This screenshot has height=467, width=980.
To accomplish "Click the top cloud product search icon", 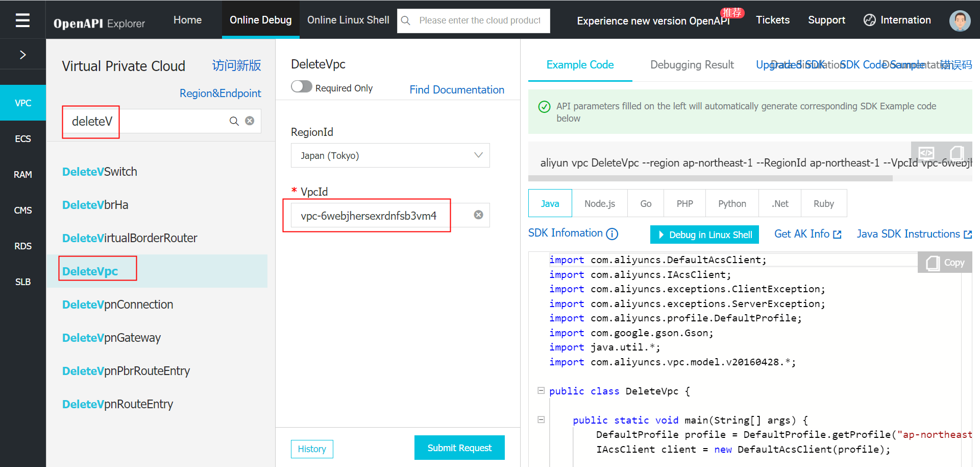I will (406, 20).
